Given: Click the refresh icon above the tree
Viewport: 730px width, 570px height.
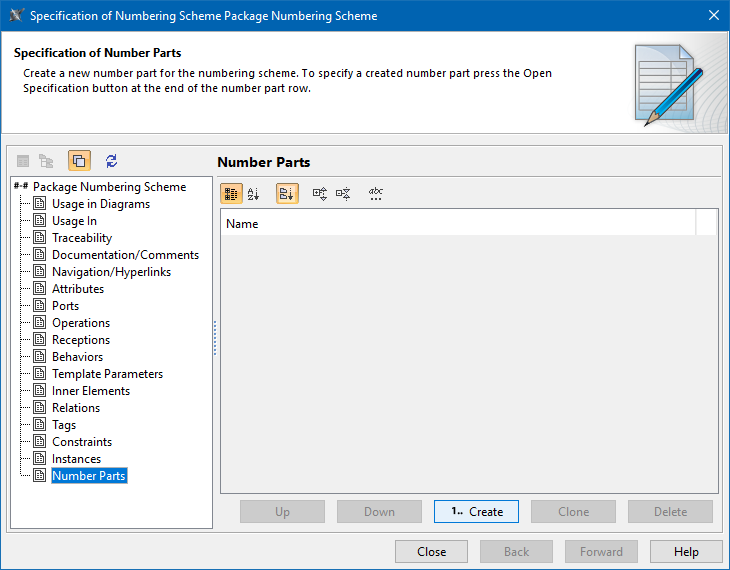Looking at the screenshot, I should (111, 161).
